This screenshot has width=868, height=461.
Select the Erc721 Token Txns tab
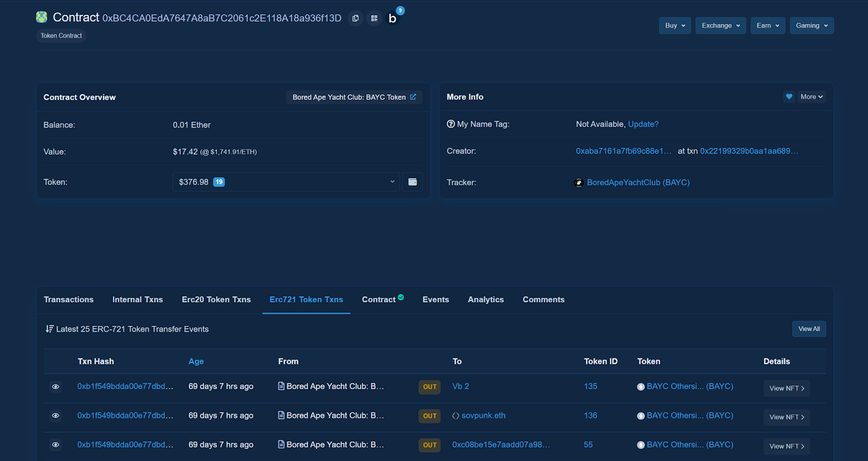(x=307, y=300)
